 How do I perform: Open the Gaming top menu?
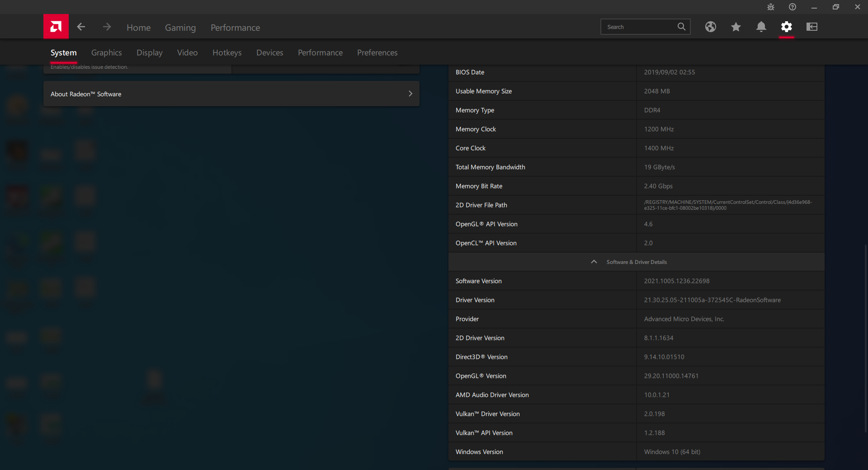pyautogui.click(x=180, y=28)
